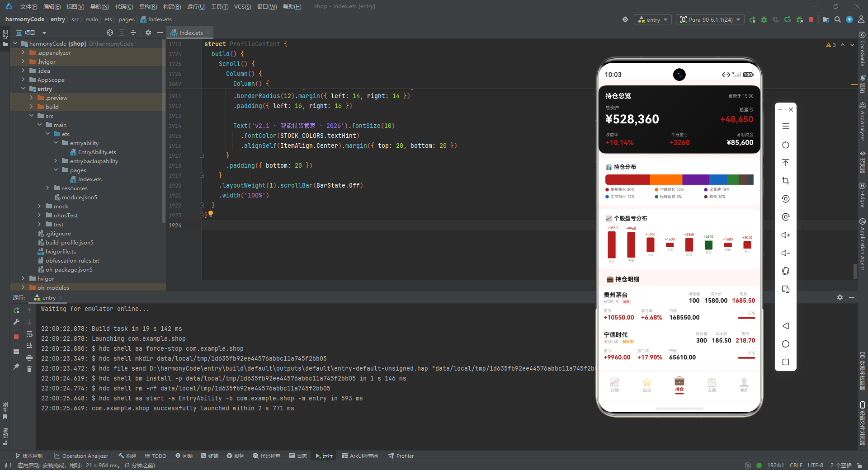Click the UTF-8 encoding in status bar
This screenshot has width=868, height=470.
pos(816,465)
